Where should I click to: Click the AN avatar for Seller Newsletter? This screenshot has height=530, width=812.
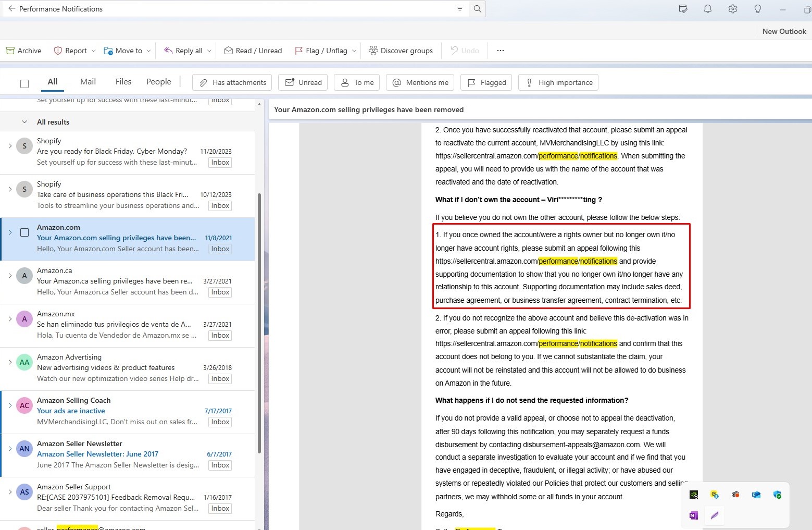(x=24, y=449)
